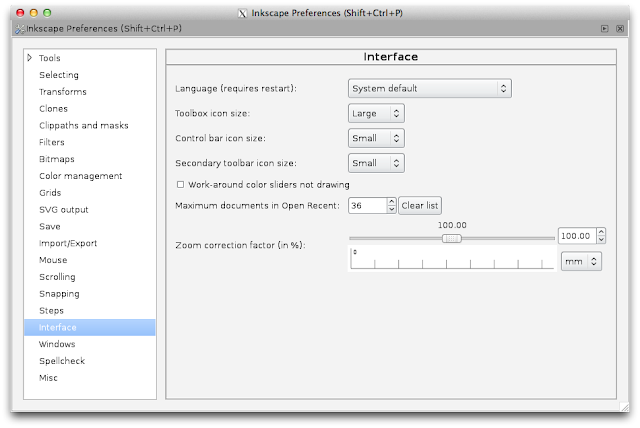The width and height of the screenshot is (640, 428).
Task: Close window with red button
Action: coord(20,13)
